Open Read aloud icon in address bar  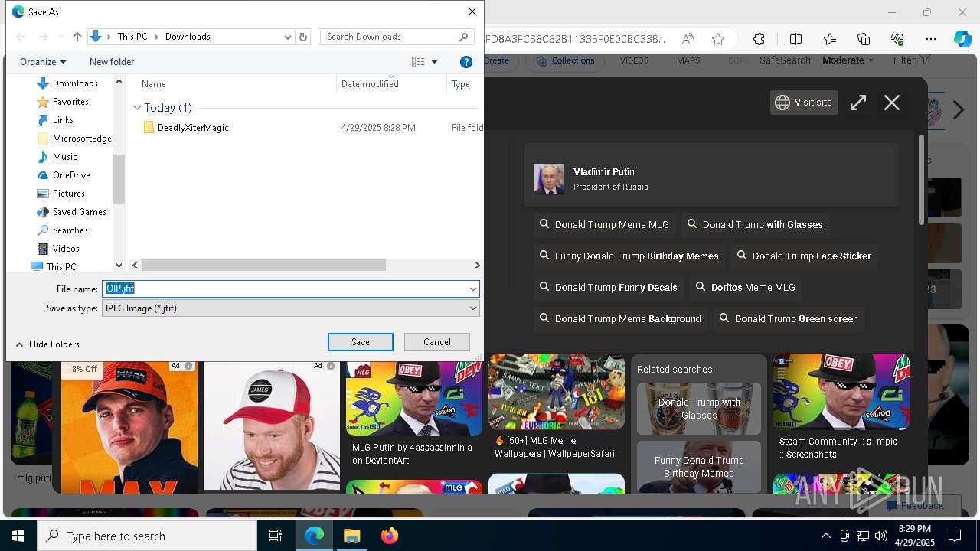pos(688,39)
